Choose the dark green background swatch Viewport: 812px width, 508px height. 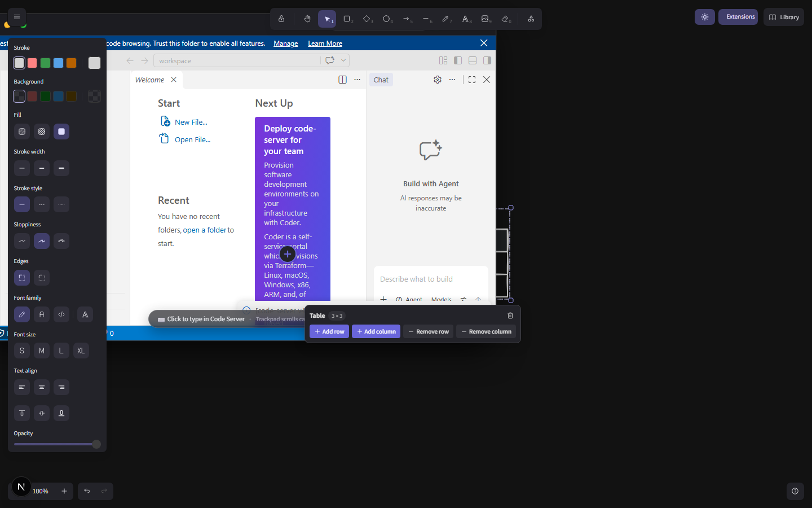(45, 97)
